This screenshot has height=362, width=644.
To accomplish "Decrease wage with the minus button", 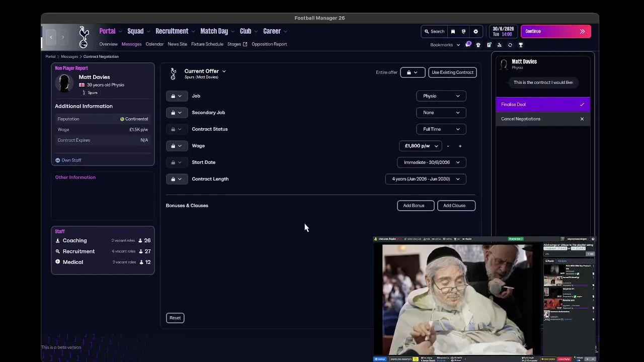I will [448, 146].
